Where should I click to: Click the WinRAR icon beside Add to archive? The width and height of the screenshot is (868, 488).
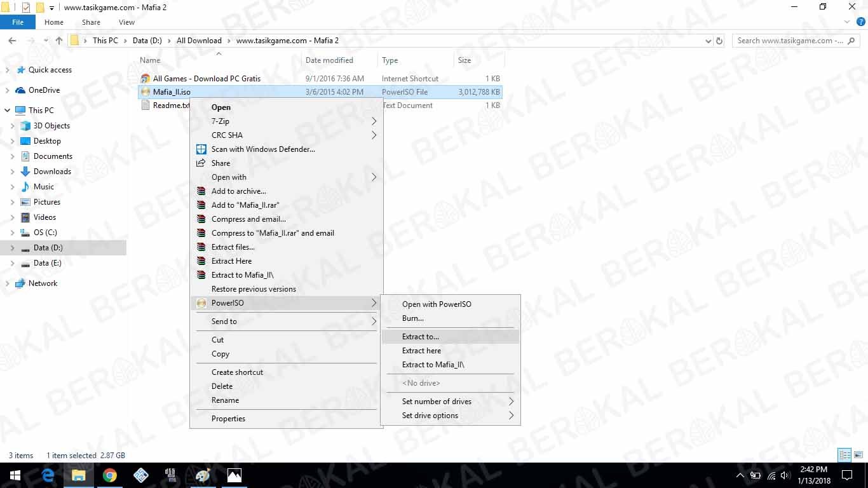click(x=201, y=191)
